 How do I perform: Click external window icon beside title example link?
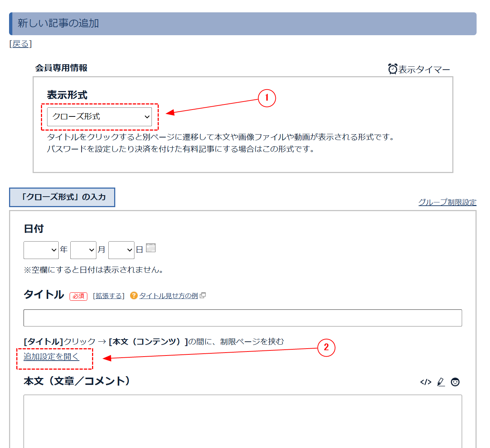pyautogui.click(x=203, y=295)
